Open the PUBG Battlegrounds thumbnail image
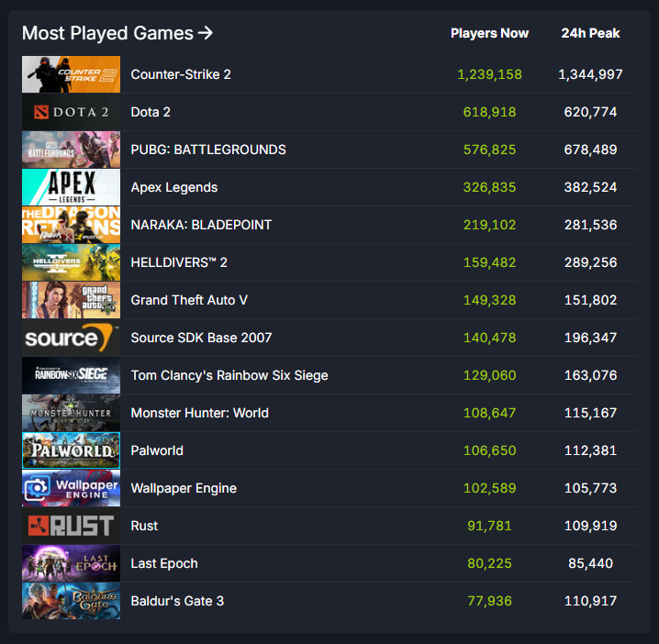 (x=71, y=150)
